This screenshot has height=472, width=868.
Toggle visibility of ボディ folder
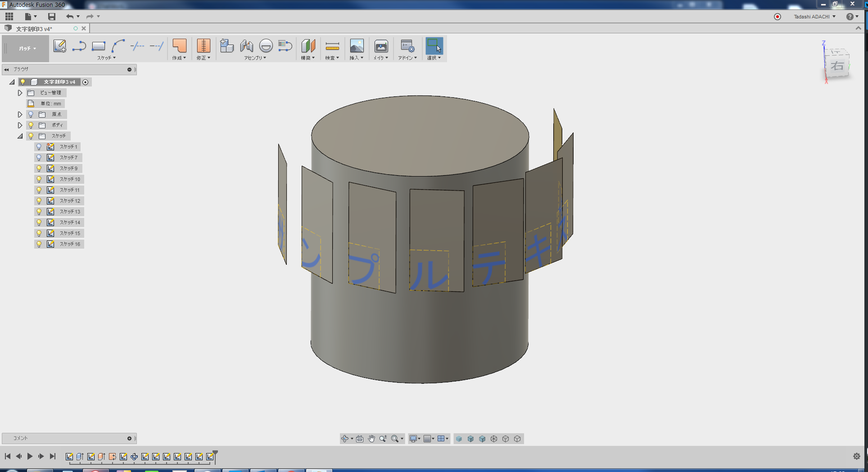(31, 125)
